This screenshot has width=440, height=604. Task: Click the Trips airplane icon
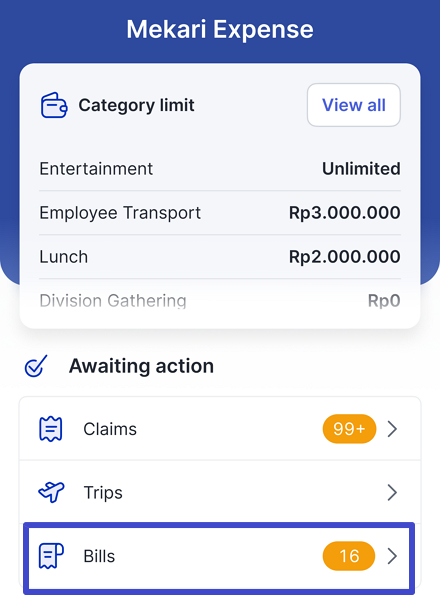[51, 492]
